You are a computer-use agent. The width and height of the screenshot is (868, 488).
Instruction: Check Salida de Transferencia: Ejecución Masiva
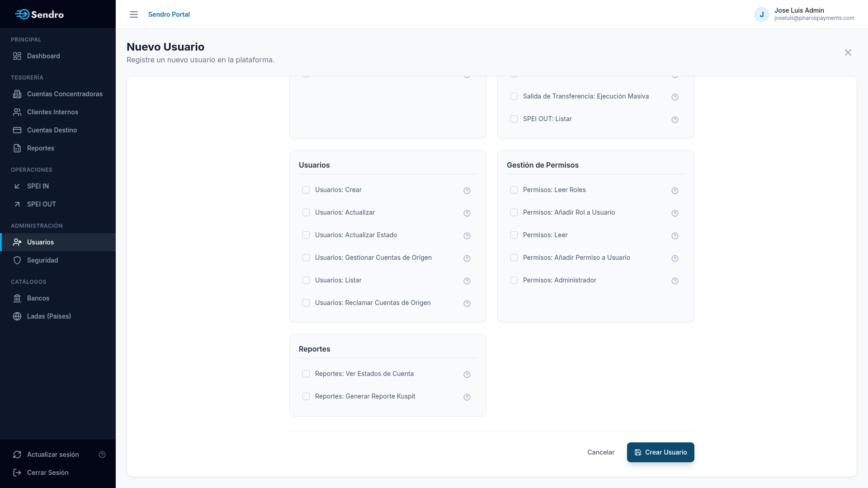pos(514,96)
